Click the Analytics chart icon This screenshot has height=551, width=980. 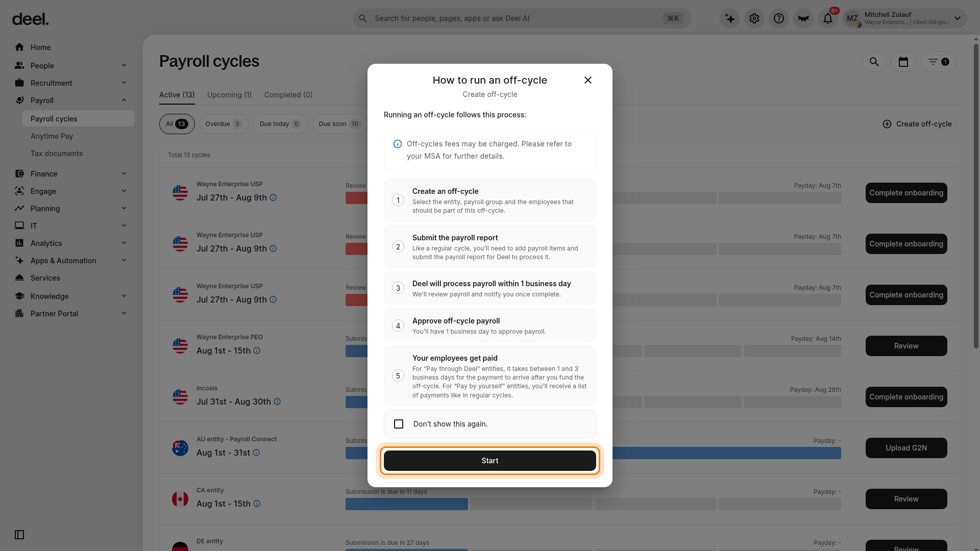pyautogui.click(x=19, y=243)
